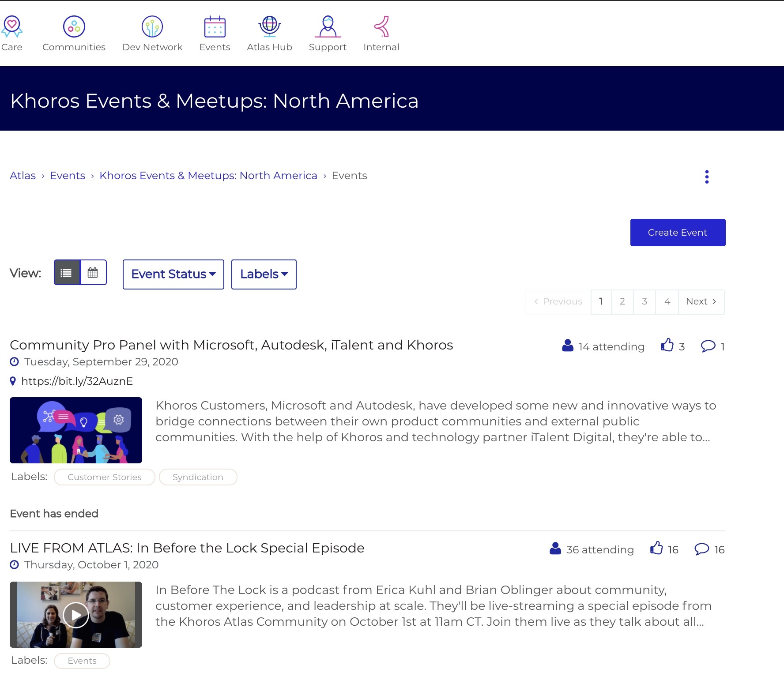
Task: Click the Community Pro Panel event thumbnail
Action: tap(76, 430)
